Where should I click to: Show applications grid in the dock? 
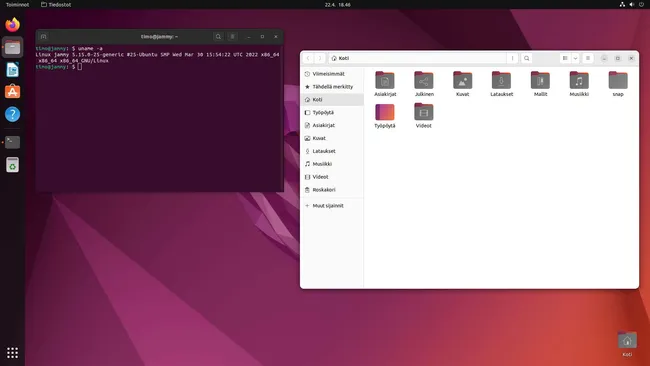(x=12, y=353)
